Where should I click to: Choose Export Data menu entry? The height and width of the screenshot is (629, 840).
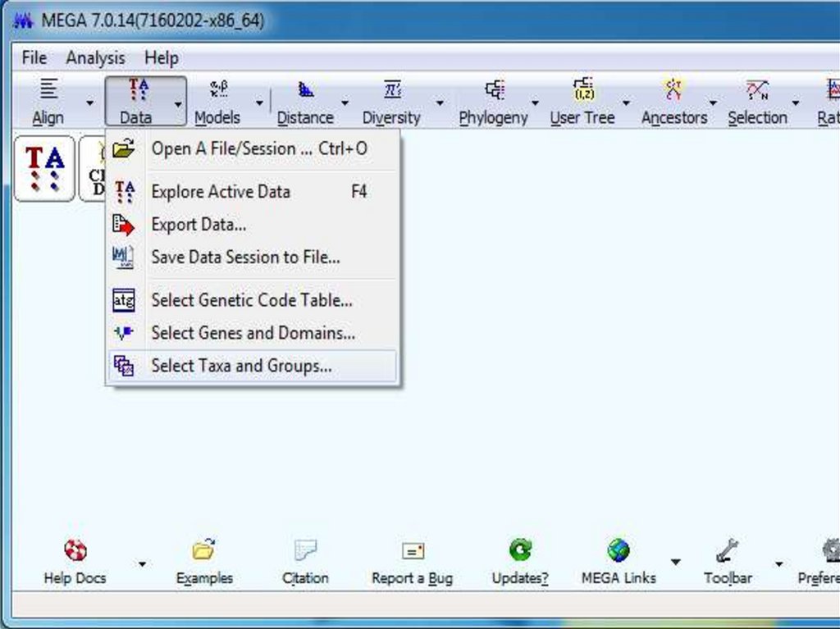(253, 225)
